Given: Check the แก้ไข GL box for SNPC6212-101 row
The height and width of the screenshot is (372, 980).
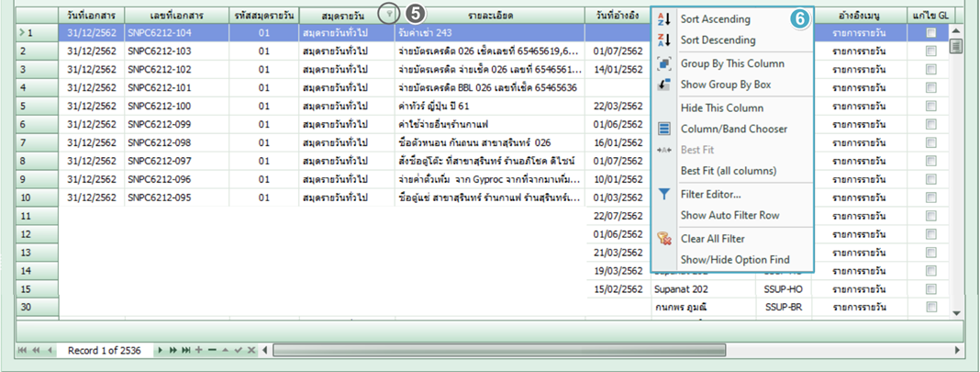Looking at the screenshot, I should click(x=930, y=88).
